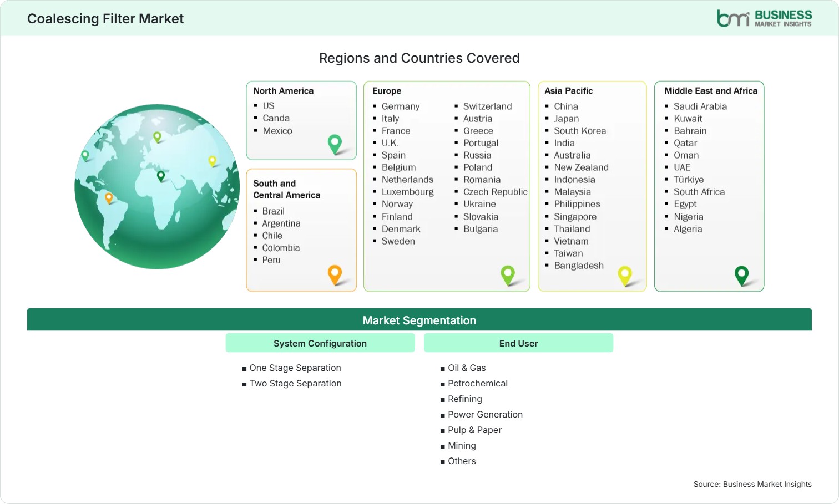839x504 pixels.
Task: Click the Asia Pacific heading
Action: tap(569, 91)
